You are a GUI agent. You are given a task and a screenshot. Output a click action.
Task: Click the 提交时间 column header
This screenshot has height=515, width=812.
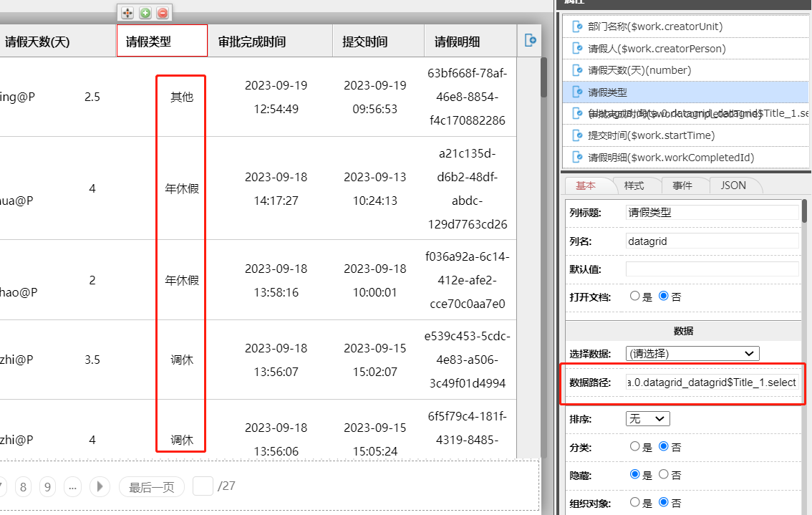coord(378,41)
